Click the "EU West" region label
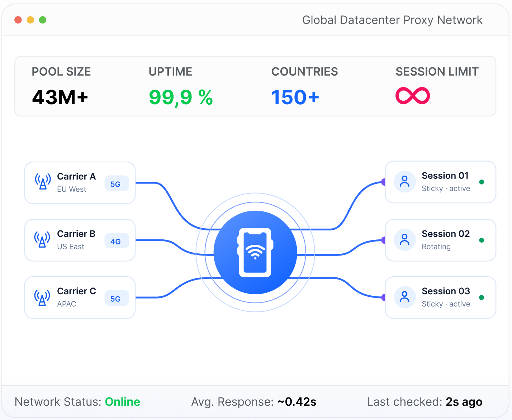The height and width of the screenshot is (420, 512). coord(72,189)
